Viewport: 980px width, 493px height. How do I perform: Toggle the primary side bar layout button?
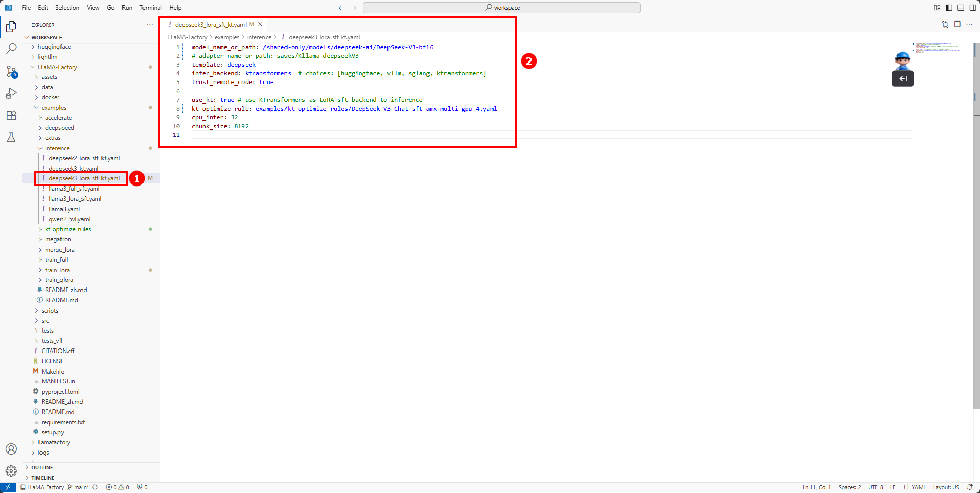click(949, 8)
